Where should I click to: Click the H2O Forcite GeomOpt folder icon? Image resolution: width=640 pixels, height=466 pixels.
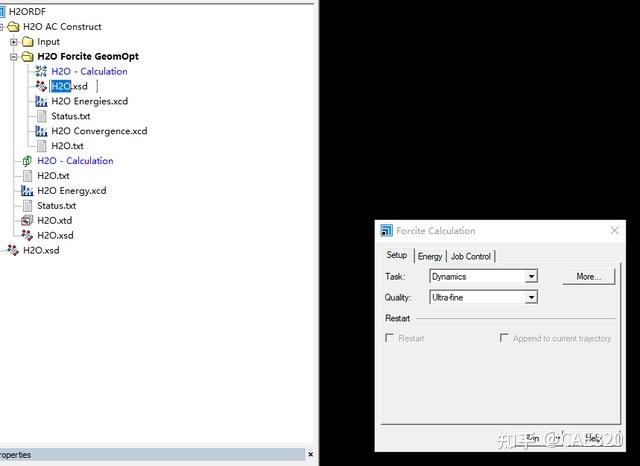(x=28, y=56)
